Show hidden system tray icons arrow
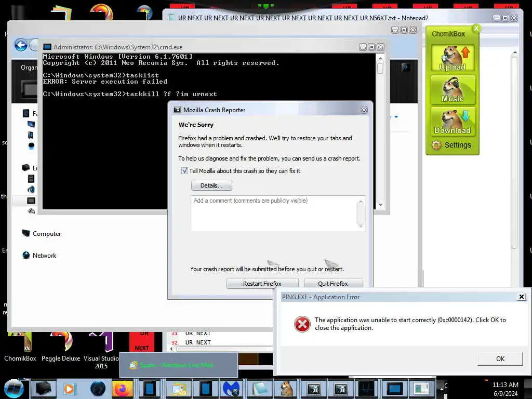 pos(442,389)
